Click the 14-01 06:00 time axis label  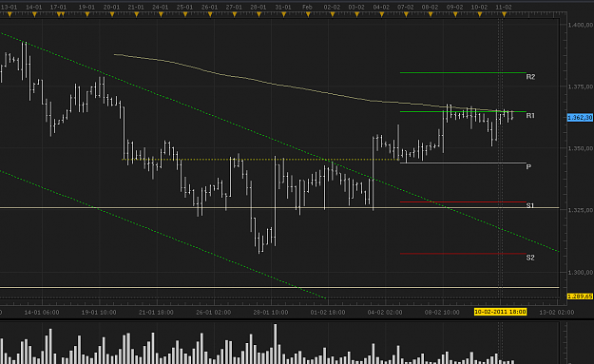(42, 313)
